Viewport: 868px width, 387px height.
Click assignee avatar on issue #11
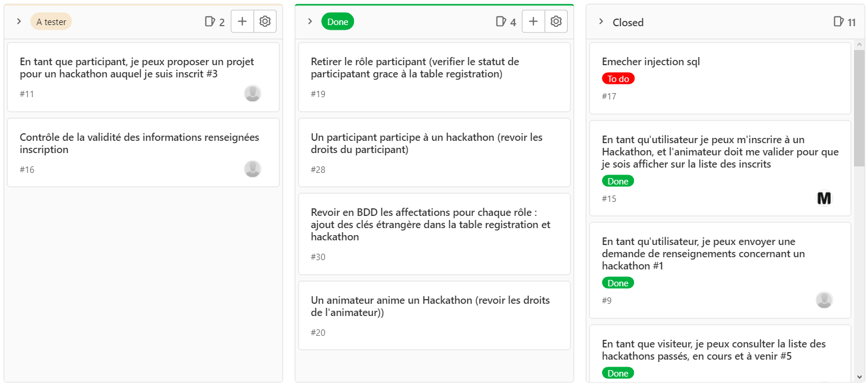[x=253, y=94]
